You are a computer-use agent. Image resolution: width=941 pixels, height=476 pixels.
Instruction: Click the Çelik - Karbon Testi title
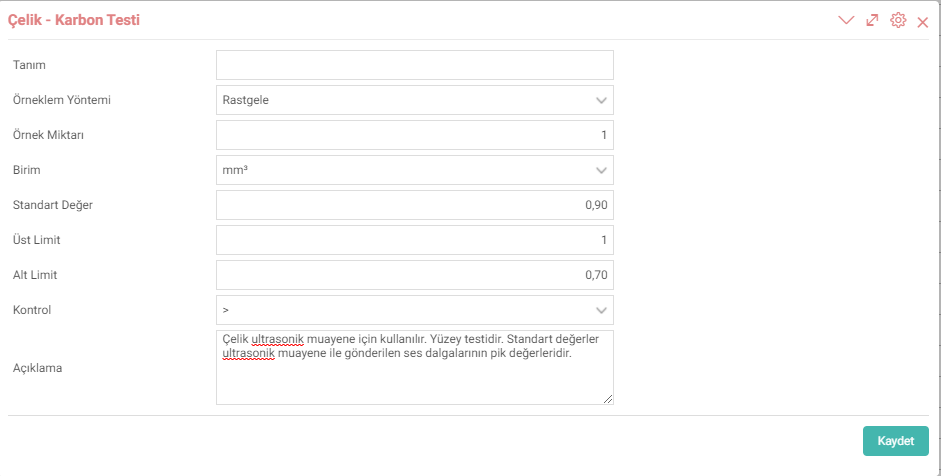(73, 20)
